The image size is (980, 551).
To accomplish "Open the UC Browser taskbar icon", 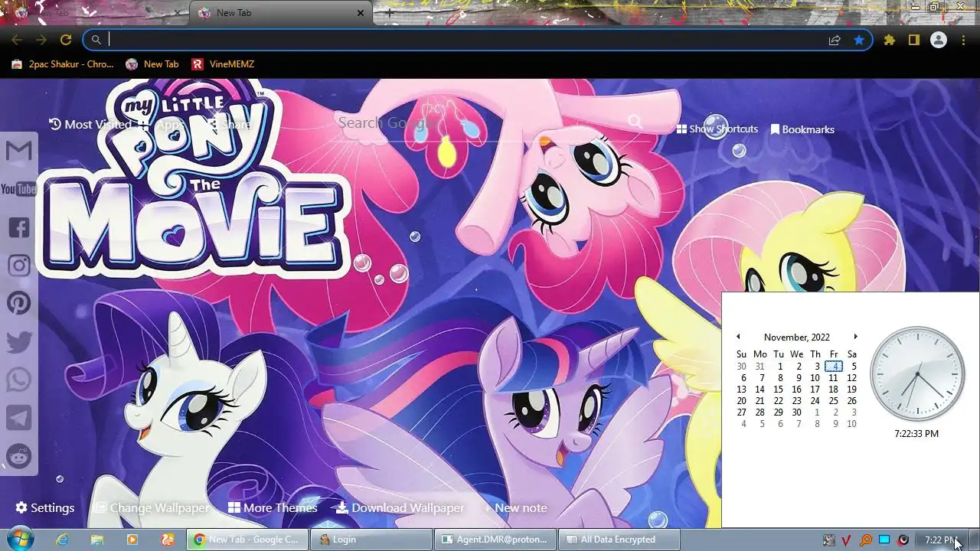I will click(167, 540).
